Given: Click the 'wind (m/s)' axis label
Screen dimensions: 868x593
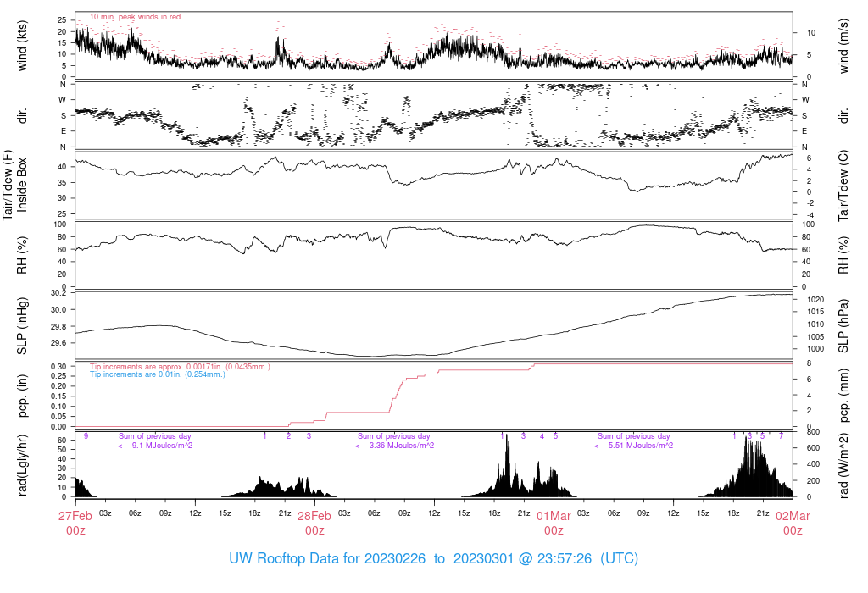Looking at the screenshot, I should click(843, 46).
